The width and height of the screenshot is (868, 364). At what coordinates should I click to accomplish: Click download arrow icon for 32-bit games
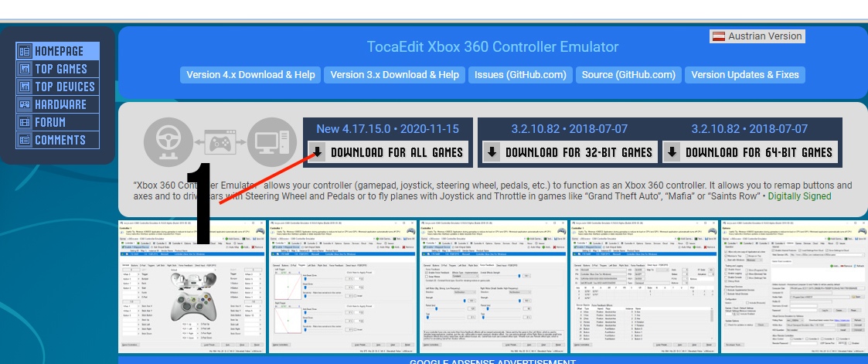point(492,152)
